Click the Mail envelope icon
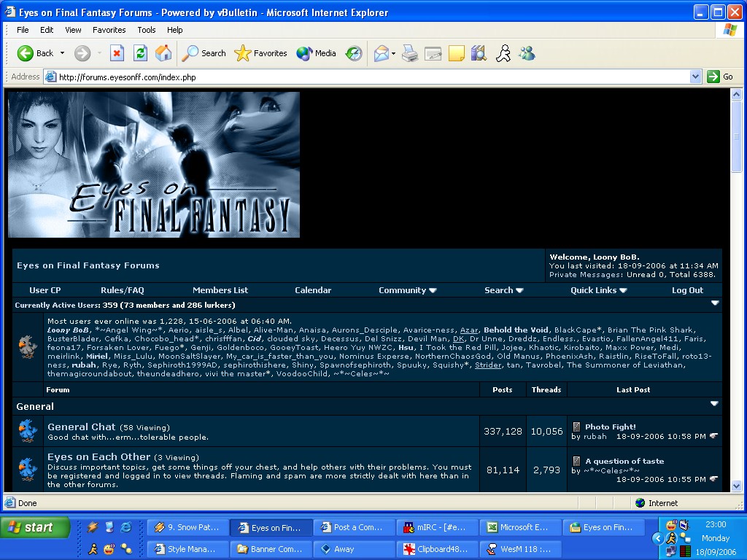This screenshot has width=747, height=560. (x=381, y=53)
